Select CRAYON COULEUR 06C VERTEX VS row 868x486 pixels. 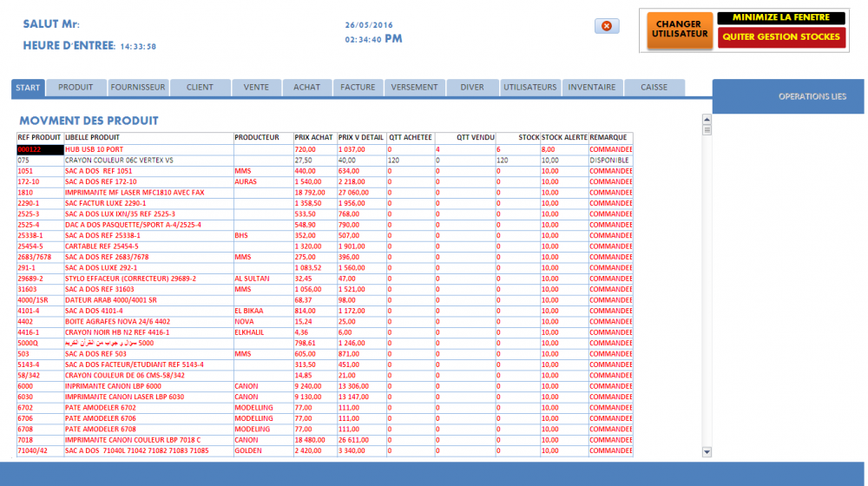pos(325,161)
